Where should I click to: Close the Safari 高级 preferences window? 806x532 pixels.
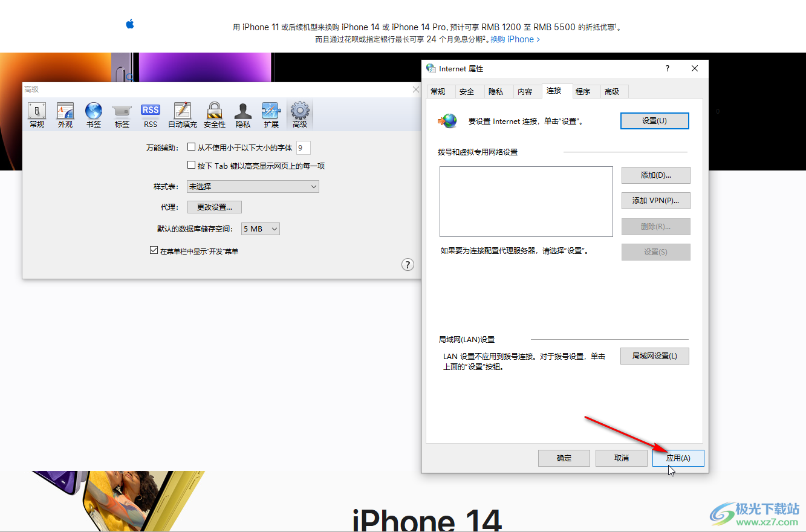[x=415, y=89]
